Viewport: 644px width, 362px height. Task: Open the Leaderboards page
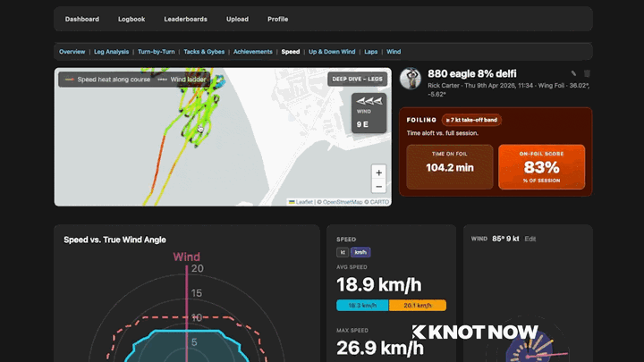(185, 19)
